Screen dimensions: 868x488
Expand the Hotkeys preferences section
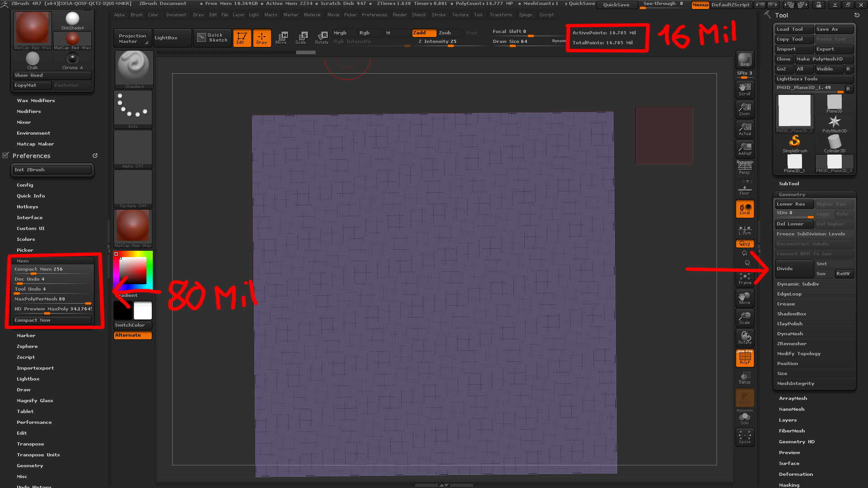tap(28, 207)
